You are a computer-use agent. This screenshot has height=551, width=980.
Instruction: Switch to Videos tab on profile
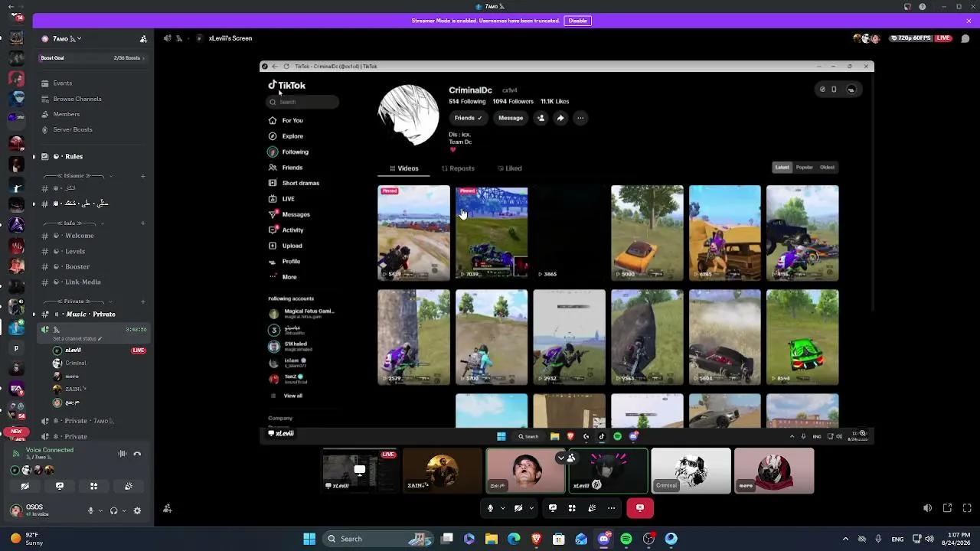(x=404, y=168)
